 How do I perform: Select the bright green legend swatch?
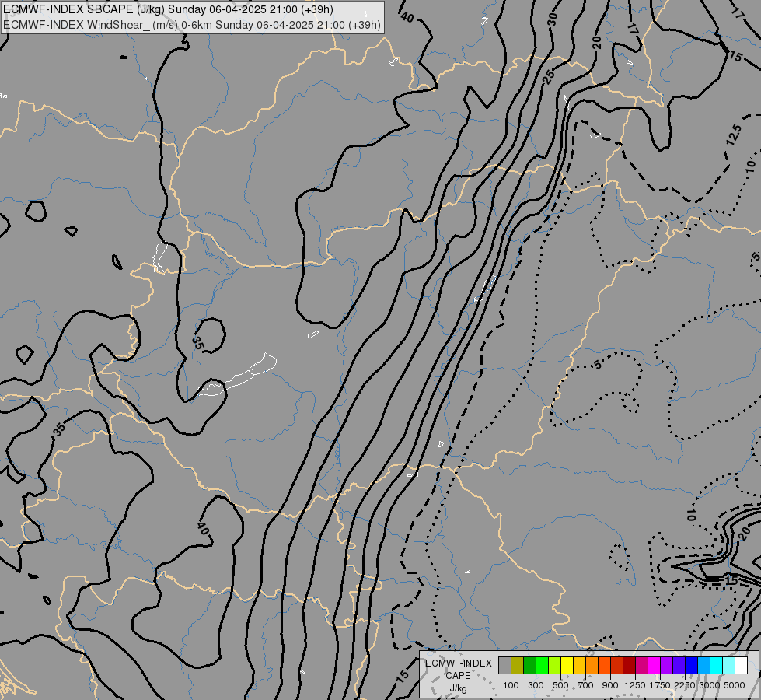point(542,665)
